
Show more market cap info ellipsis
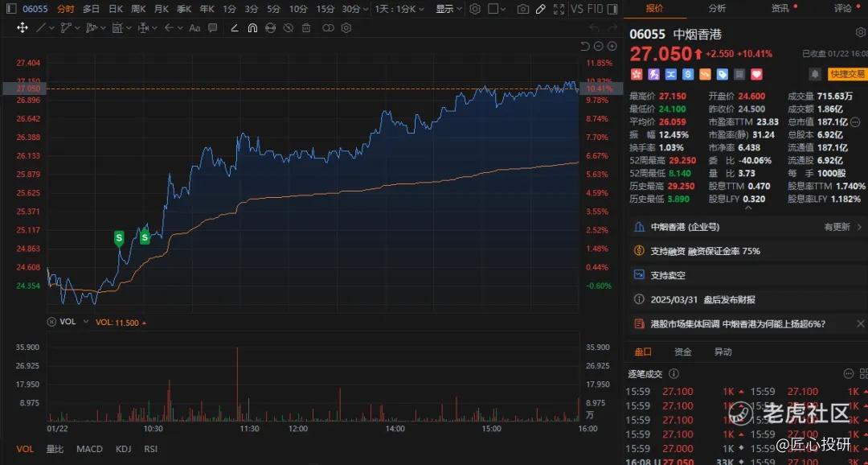click(x=856, y=121)
